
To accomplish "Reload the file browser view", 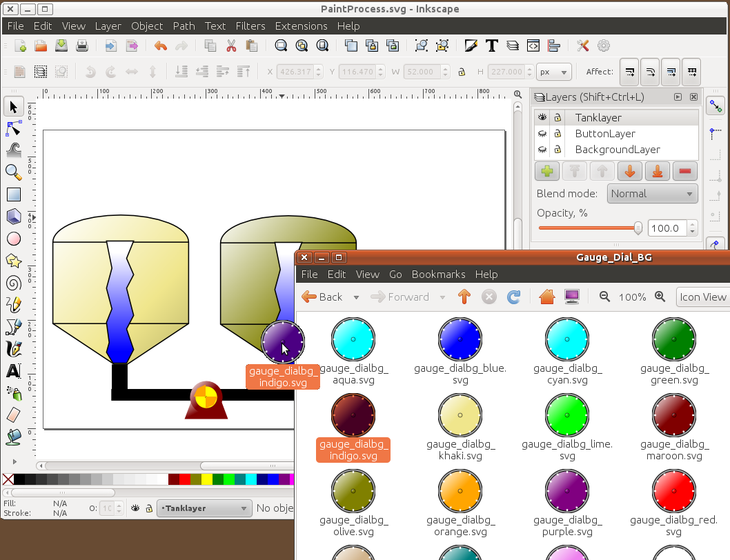I will coord(513,297).
